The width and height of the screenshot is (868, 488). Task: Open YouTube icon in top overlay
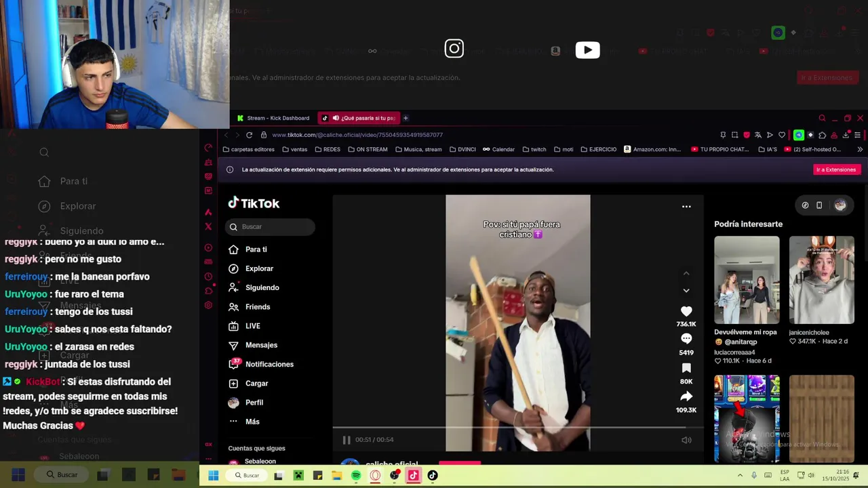click(x=587, y=49)
